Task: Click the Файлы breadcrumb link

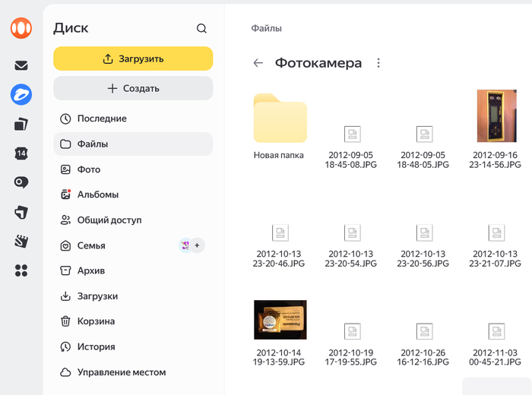Action: [266, 28]
